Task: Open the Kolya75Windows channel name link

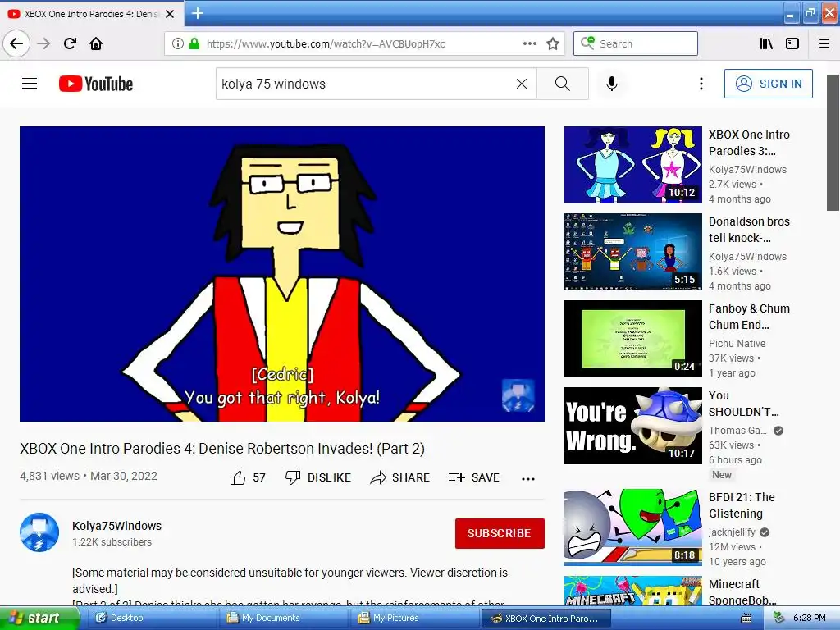Action: click(116, 526)
